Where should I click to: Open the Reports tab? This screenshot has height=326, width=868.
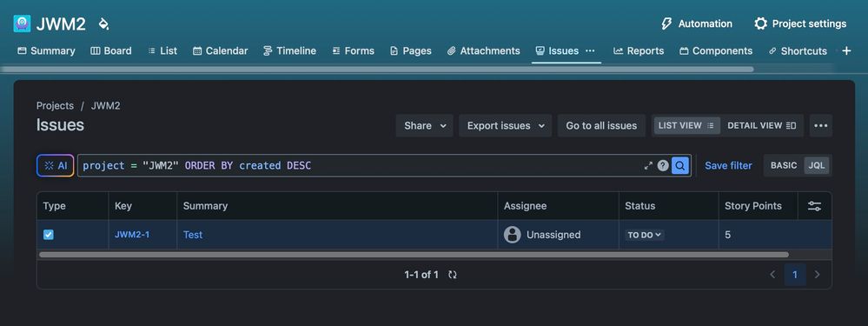(639, 51)
